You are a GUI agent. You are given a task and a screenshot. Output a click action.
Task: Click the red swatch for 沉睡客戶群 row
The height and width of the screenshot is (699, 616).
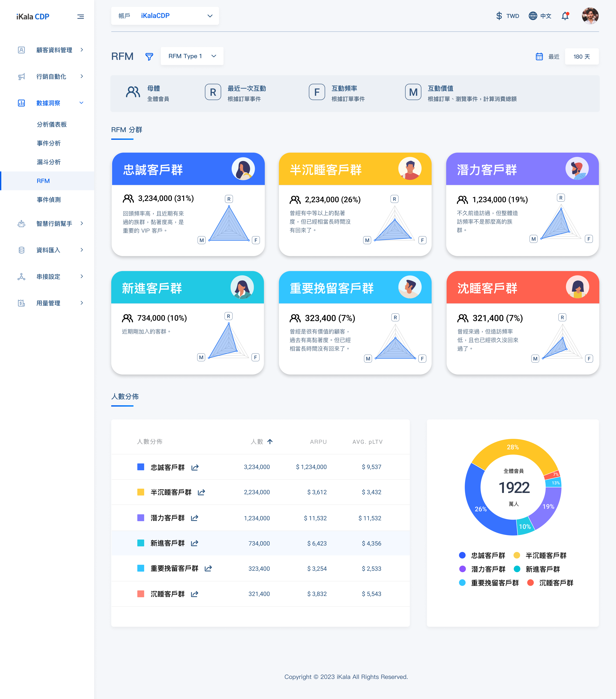[141, 594]
